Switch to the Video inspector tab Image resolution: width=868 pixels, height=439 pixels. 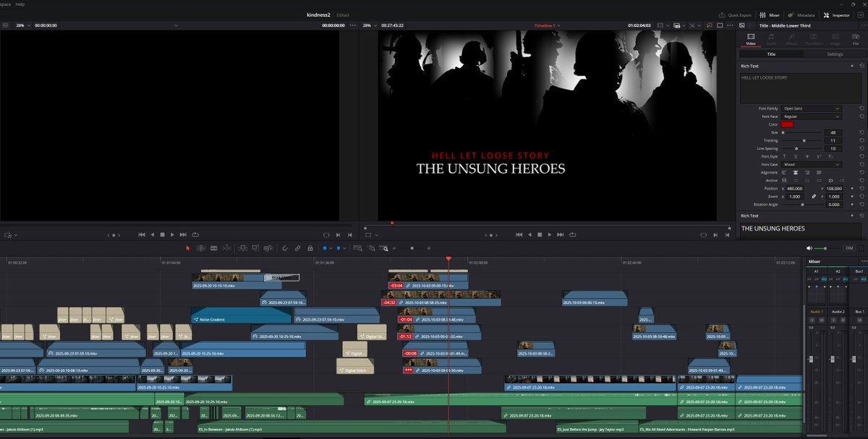pyautogui.click(x=750, y=38)
